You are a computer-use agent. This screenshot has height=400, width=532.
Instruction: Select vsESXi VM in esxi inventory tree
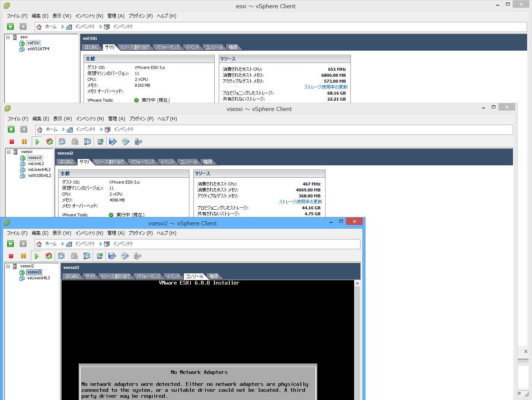coord(34,43)
